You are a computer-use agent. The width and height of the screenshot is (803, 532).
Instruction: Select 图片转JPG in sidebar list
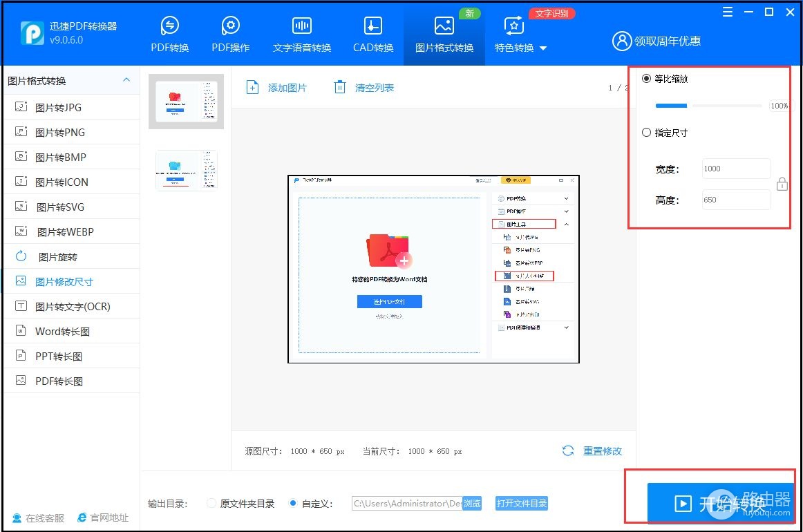(72, 107)
